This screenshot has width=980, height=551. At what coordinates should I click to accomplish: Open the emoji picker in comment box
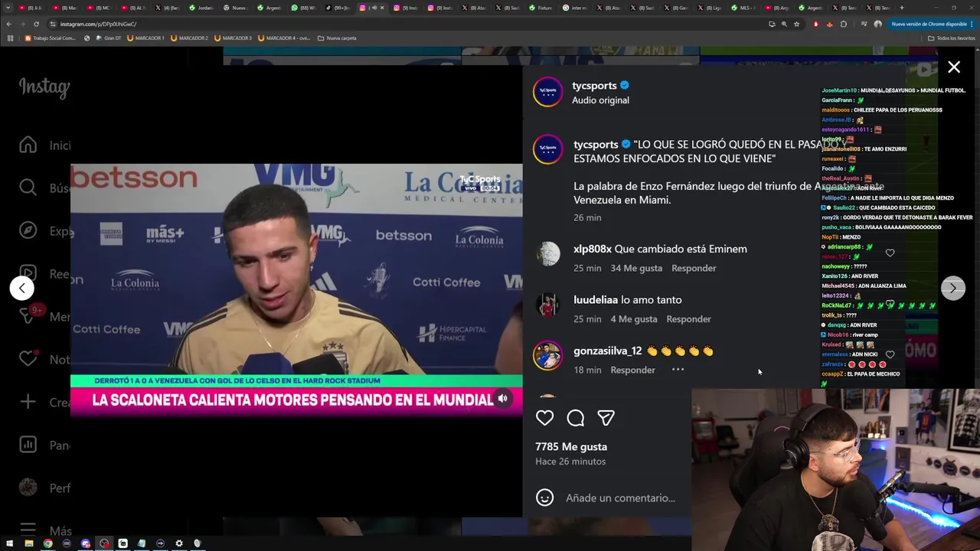click(544, 497)
